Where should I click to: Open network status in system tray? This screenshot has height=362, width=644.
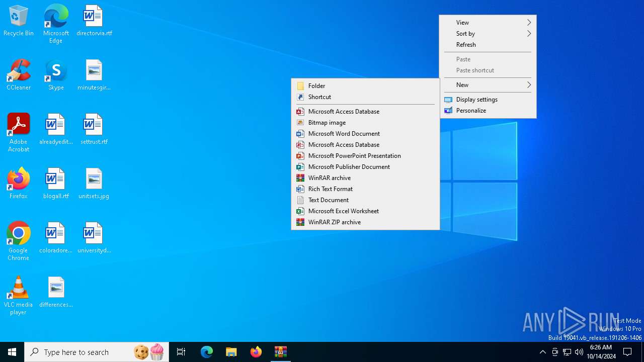[x=567, y=352]
